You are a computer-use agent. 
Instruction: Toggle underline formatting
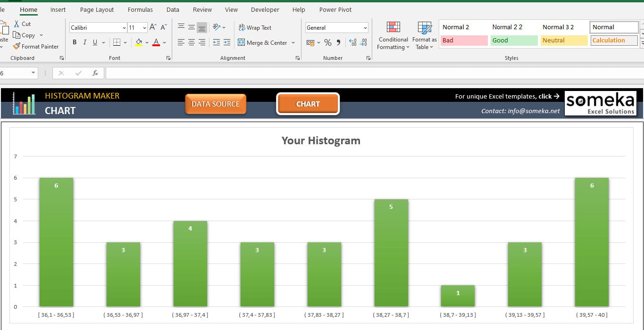pos(95,42)
